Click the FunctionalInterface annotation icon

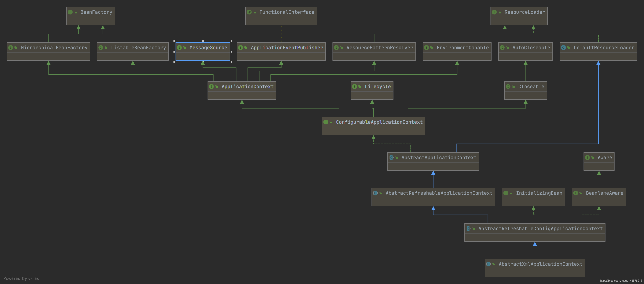[249, 12]
